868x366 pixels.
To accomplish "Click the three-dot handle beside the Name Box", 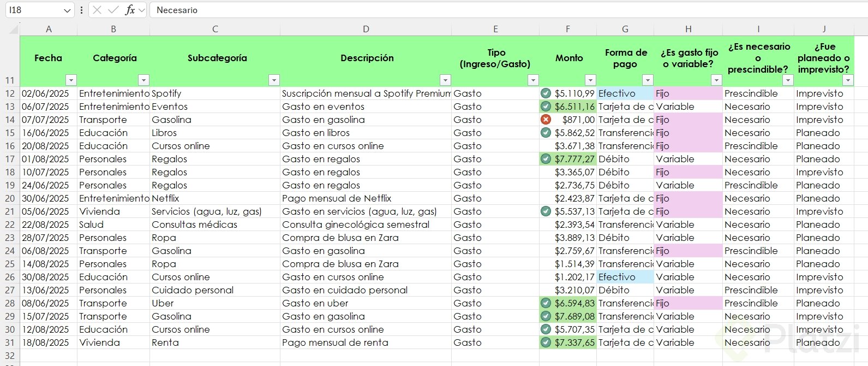I will click(81, 10).
